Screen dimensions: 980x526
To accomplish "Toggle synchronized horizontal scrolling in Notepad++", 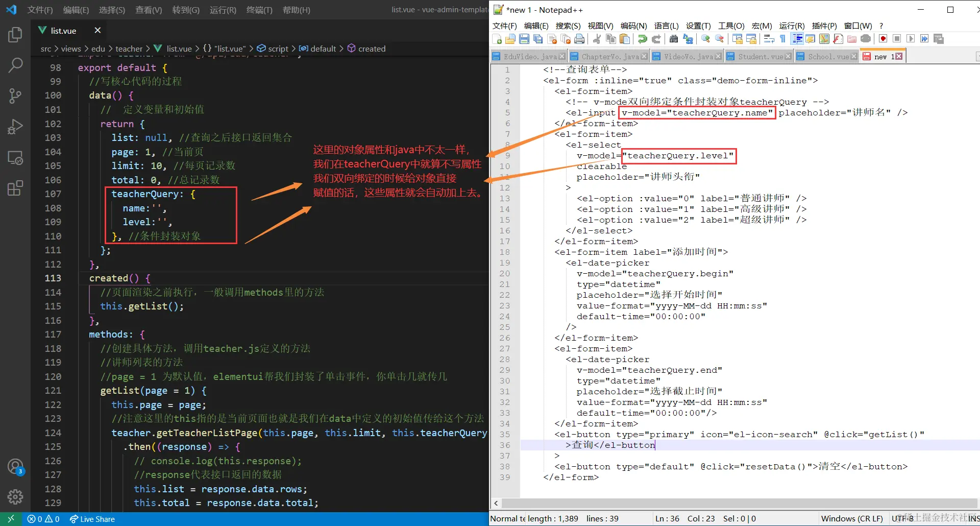I will (x=751, y=39).
